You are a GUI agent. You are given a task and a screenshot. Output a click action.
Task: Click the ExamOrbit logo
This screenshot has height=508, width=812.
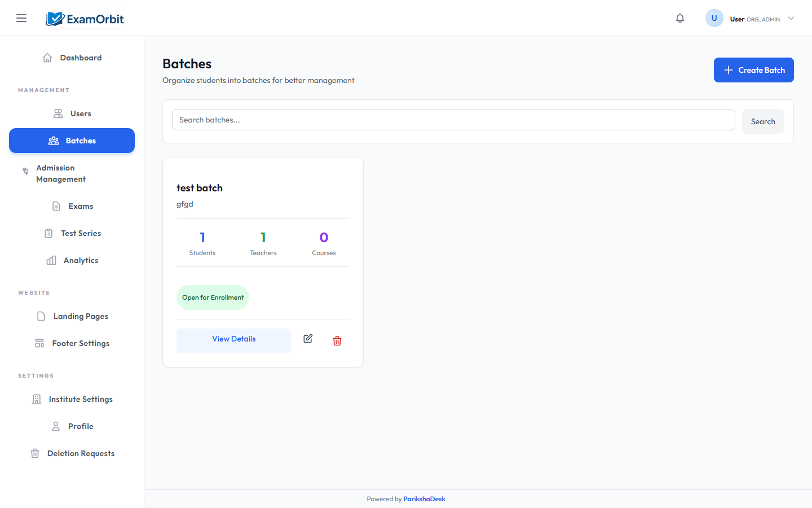click(85, 19)
